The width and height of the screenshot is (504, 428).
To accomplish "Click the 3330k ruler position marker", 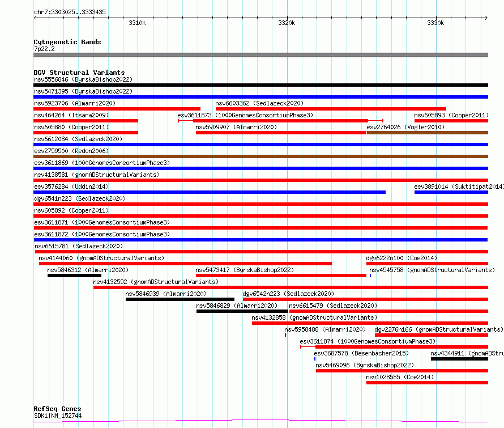I will click(435, 23).
